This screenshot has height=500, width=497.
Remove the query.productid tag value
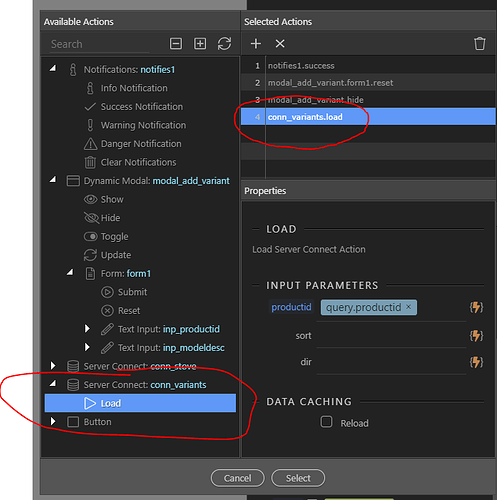(408, 307)
